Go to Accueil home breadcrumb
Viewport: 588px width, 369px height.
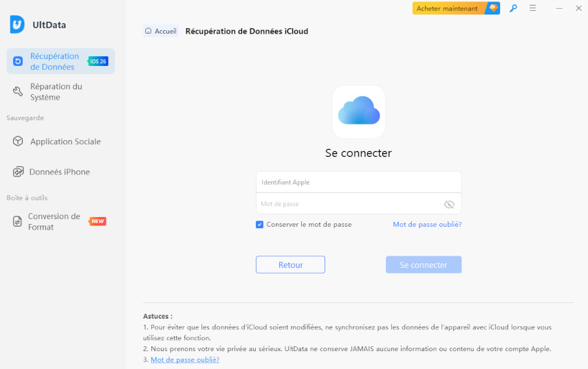tap(161, 31)
